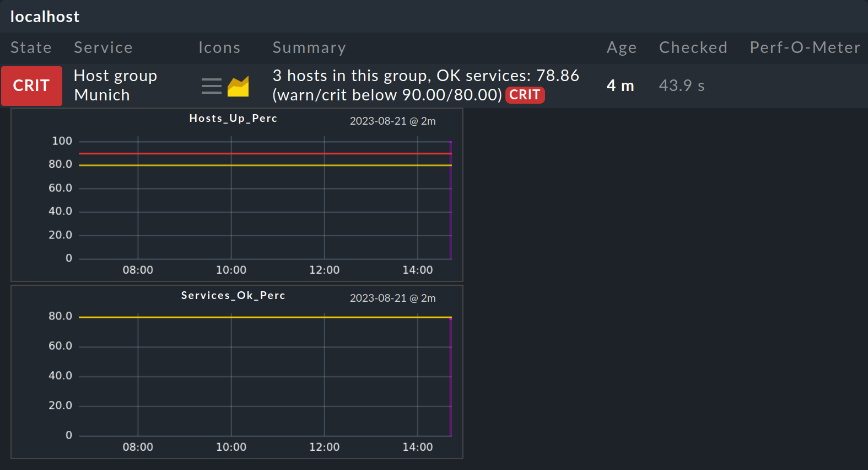The image size is (868, 470).
Task: Click the red threshold line in the Hosts_Up_Perc graph
Action: [x=265, y=153]
